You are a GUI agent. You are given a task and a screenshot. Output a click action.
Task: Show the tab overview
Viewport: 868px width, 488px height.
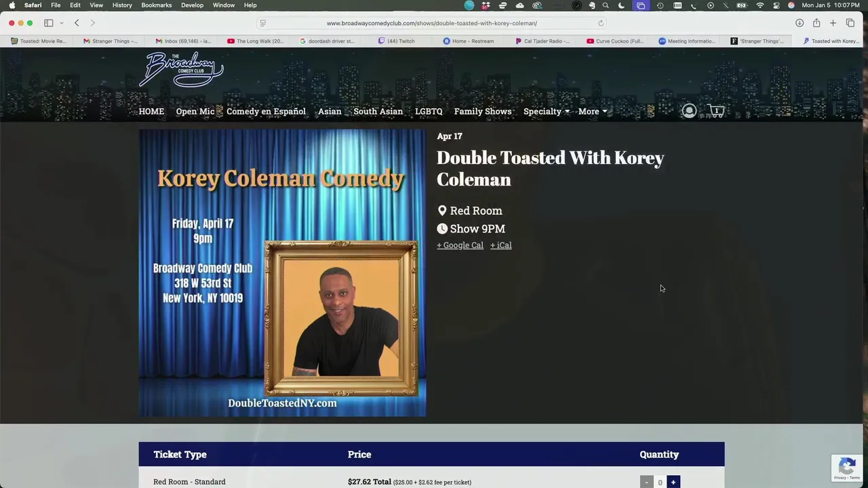point(850,23)
